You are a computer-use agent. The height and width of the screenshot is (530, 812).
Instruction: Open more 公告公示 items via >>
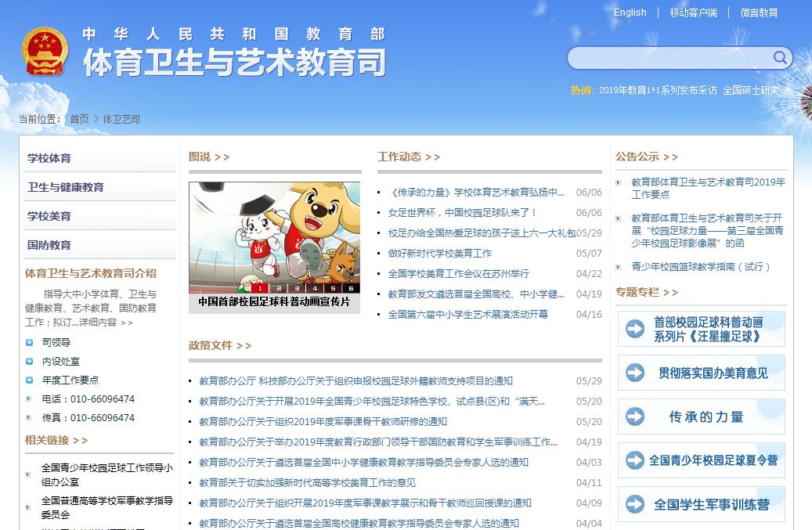pyautogui.click(x=670, y=157)
